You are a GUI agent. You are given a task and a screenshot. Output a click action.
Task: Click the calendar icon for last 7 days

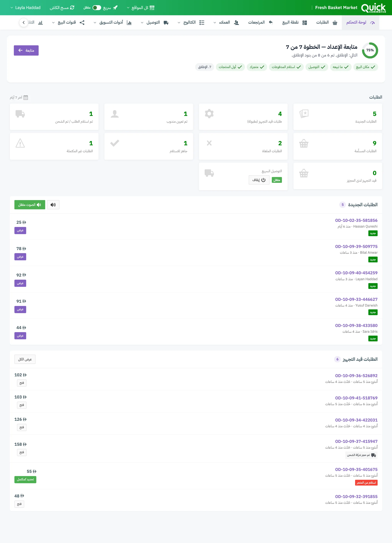tap(26, 97)
